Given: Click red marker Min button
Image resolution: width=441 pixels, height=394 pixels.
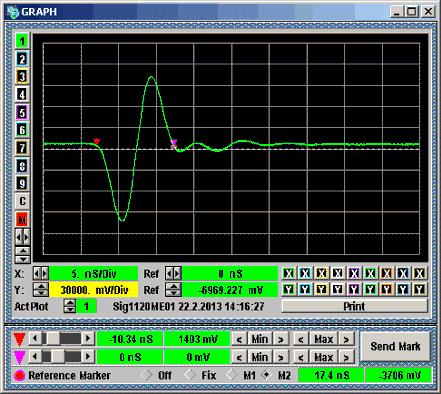Looking at the screenshot, I should [260, 339].
